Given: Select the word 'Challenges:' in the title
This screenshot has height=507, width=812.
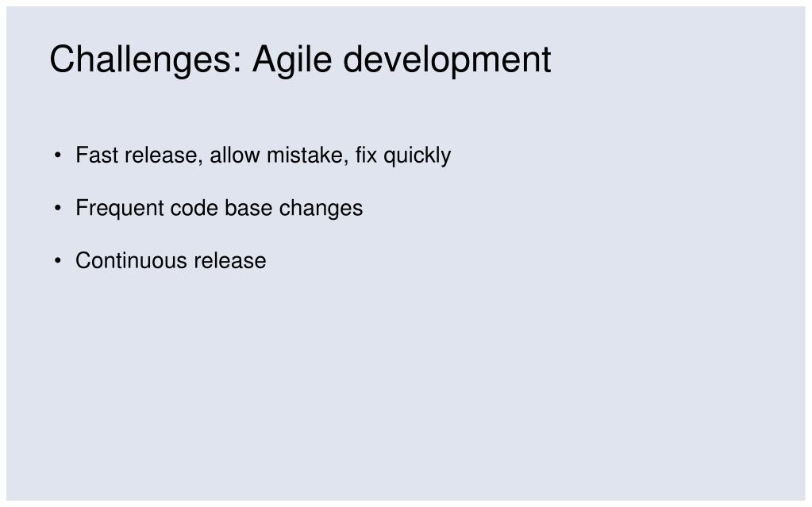Looking at the screenshot, I should (x=146, y=60).
